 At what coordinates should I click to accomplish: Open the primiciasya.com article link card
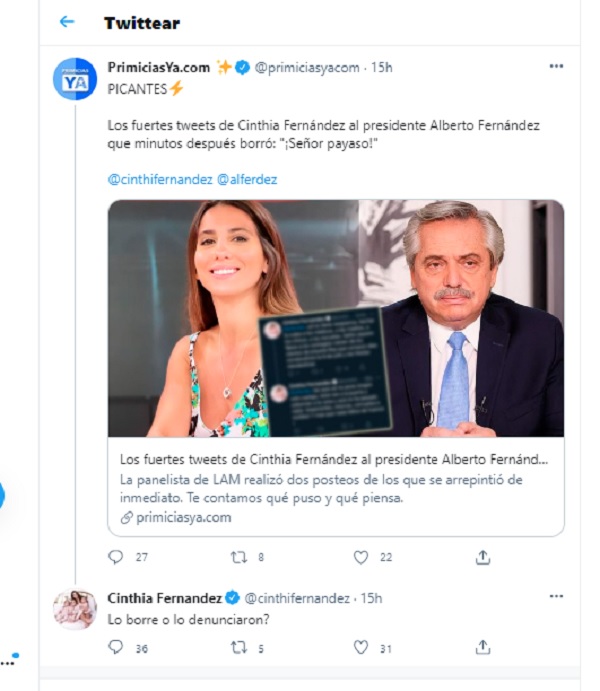pyautogui.click(x=336, y=487)
